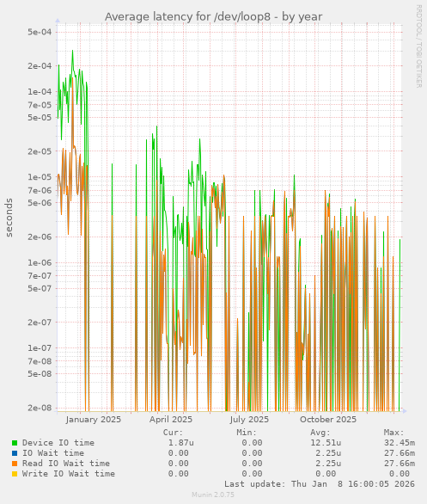Click the blue IO Wait time swatch
This screenshot has width=427, height=504.
(15, 453)
